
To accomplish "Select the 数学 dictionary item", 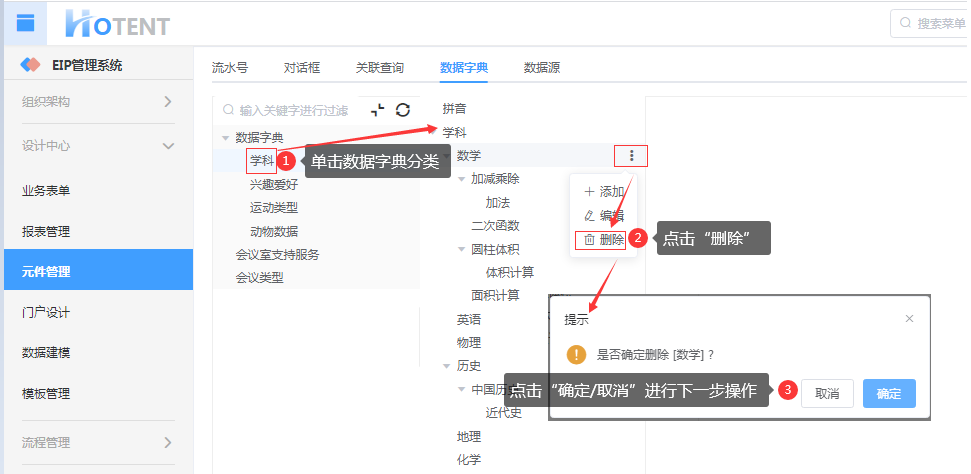I will pyautogui.click(x=469, y=156).
